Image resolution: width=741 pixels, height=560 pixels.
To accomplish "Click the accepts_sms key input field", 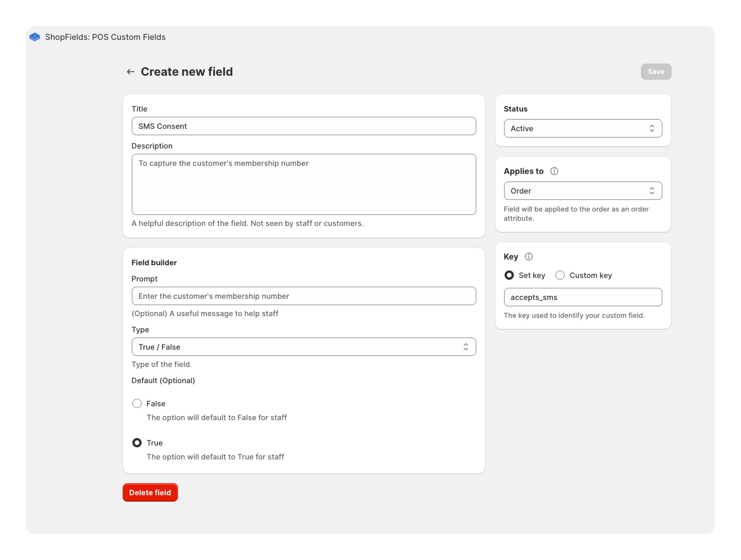I will click(583, 297).
